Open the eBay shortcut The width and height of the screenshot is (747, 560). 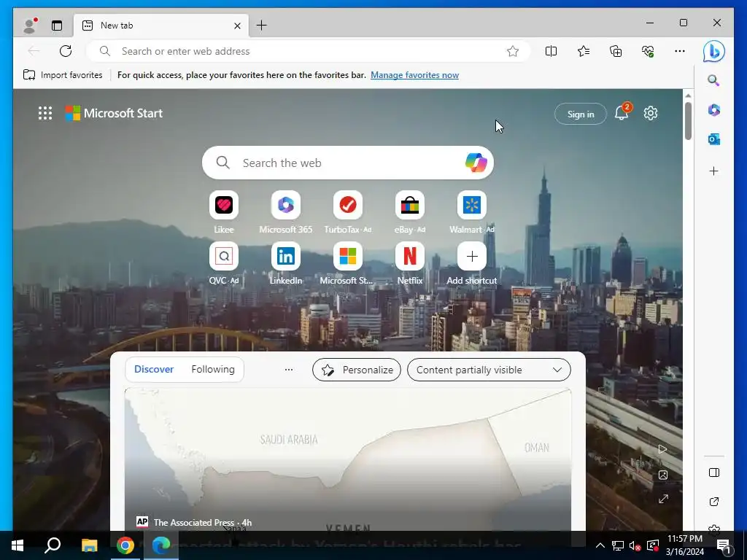click(410, 212)
